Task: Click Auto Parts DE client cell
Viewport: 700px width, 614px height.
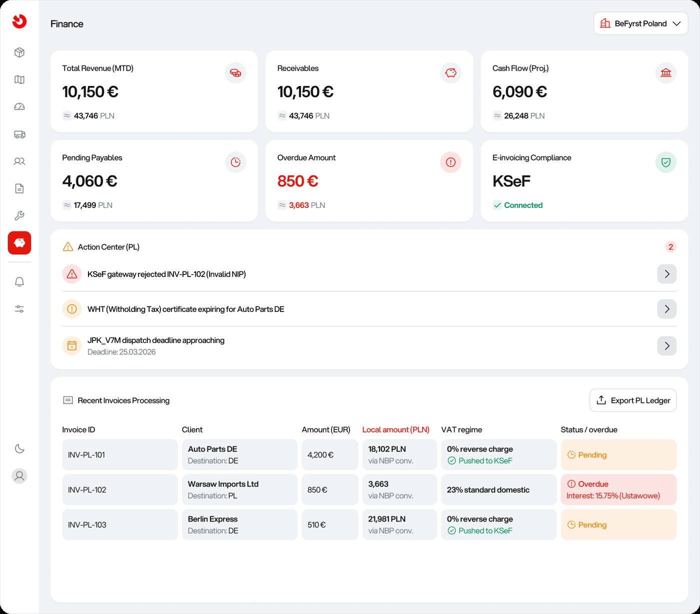Action: (x=239, y=455)
